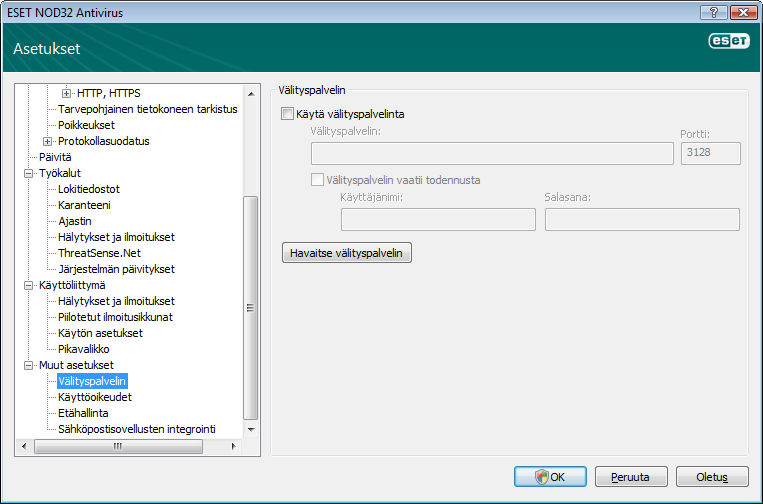763x504 pixels.
Task: Open Sähköpostisovellusten integrointi entry
Action: [137, 429]
